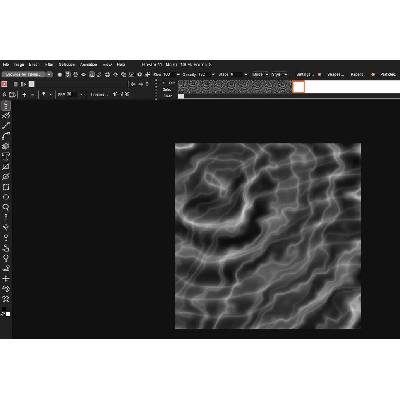400x400 pixels.
Task: Expand the Size value dropdown arrow
Action: (x=178, y=75)
